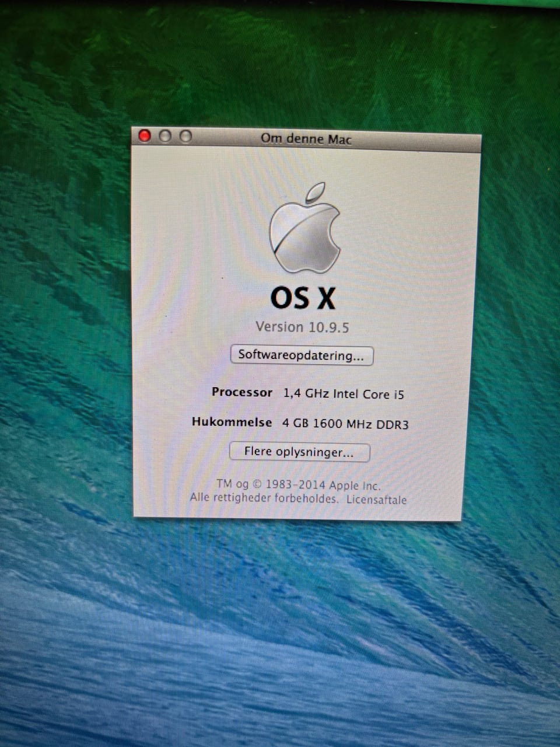Select the 4 GB 1600 MHz DDR3 value

(x=345, y=424)
